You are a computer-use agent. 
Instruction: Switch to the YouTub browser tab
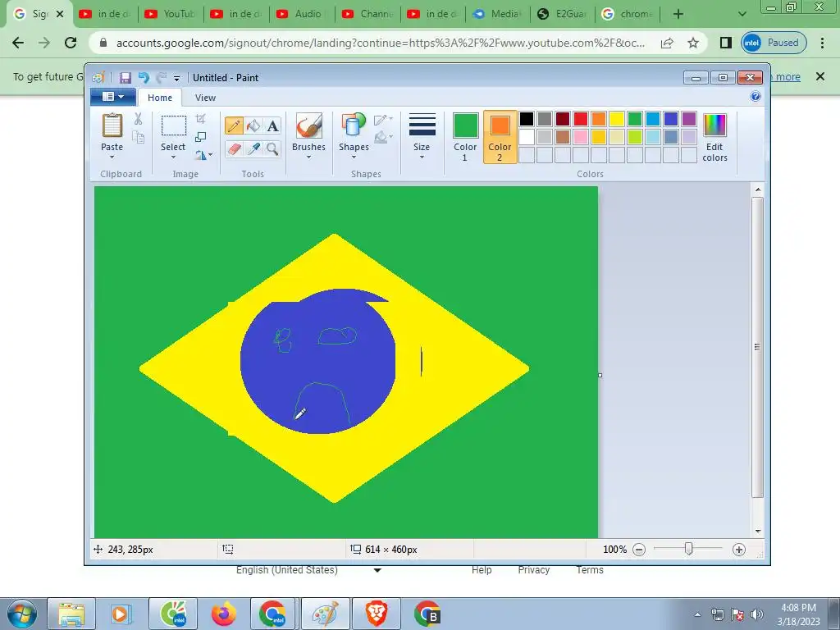pyautogui.click(x=171, y=14)
